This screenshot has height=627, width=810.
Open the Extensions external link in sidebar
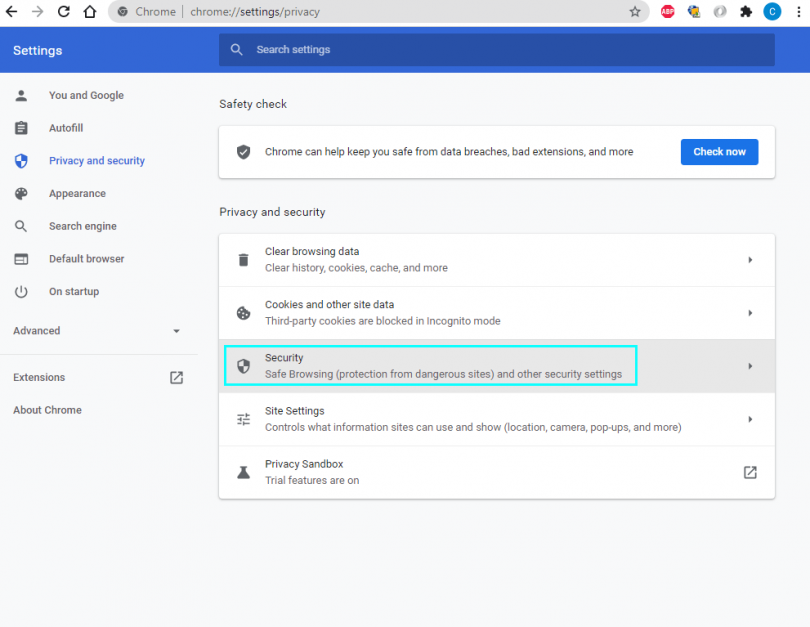point(176,378)
